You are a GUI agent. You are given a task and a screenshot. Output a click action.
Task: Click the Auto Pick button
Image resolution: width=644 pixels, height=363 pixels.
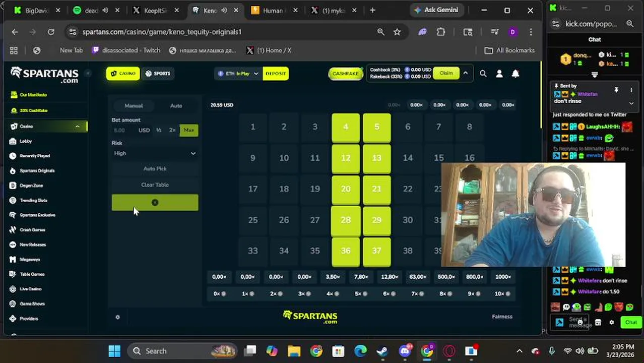pos(155,169)
